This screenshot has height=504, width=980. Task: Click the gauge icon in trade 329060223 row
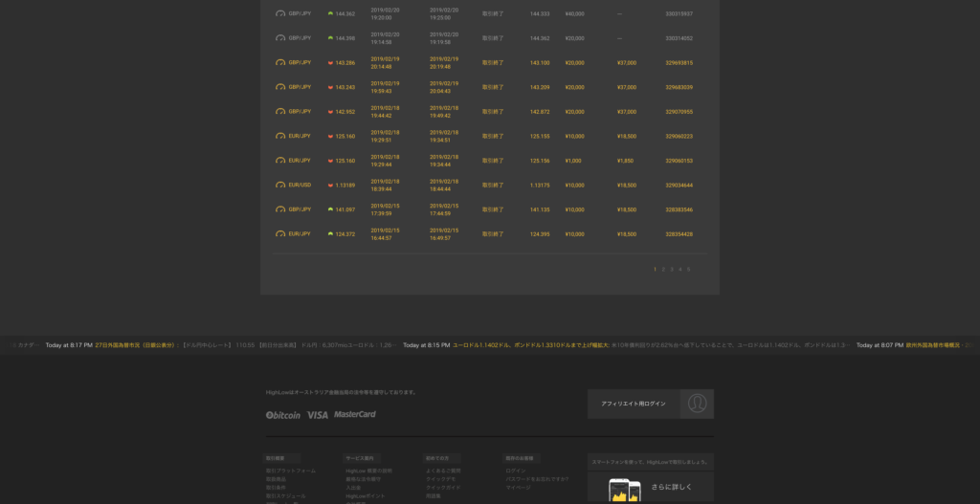pos(280,136)
